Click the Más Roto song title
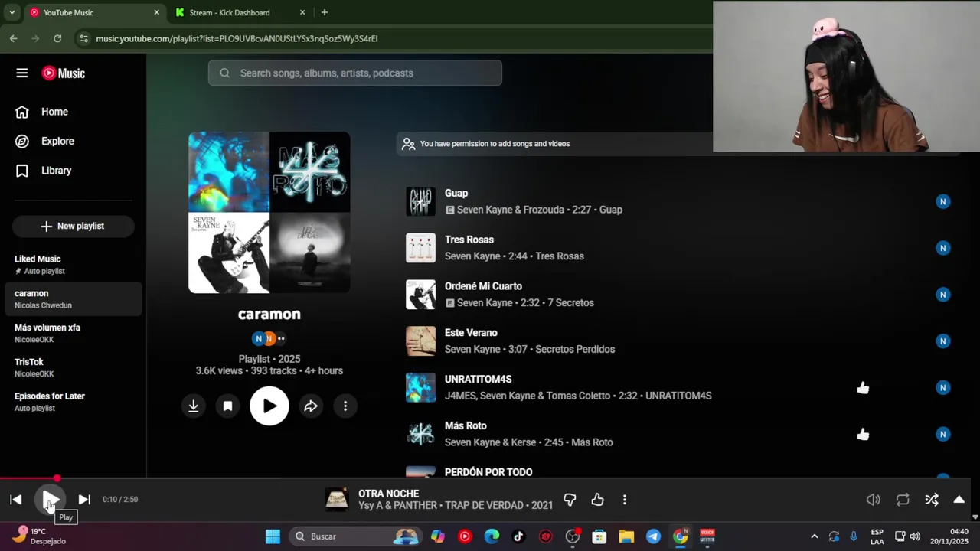980x551 pixels. (465, 425)
